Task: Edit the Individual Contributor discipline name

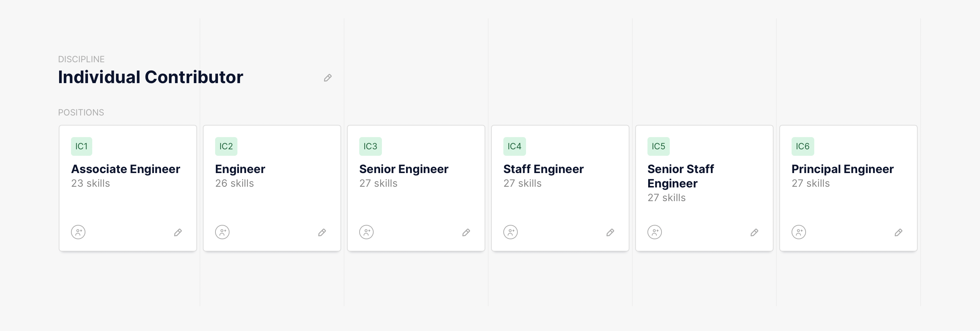Action: (x=328, y=78)
